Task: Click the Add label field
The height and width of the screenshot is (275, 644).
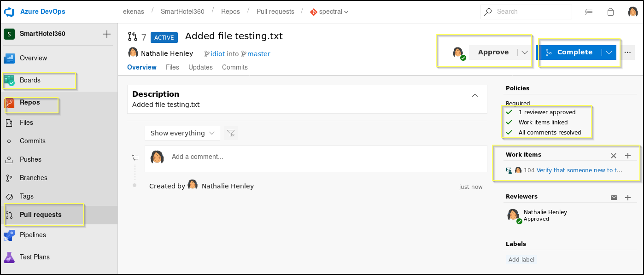Action: [521, 260]
